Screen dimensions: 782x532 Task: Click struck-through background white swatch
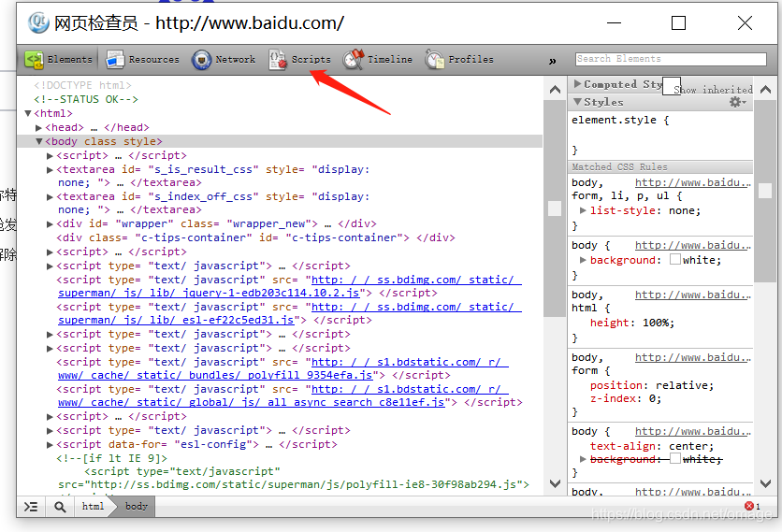pyautogui.click(x=675, y=458)
